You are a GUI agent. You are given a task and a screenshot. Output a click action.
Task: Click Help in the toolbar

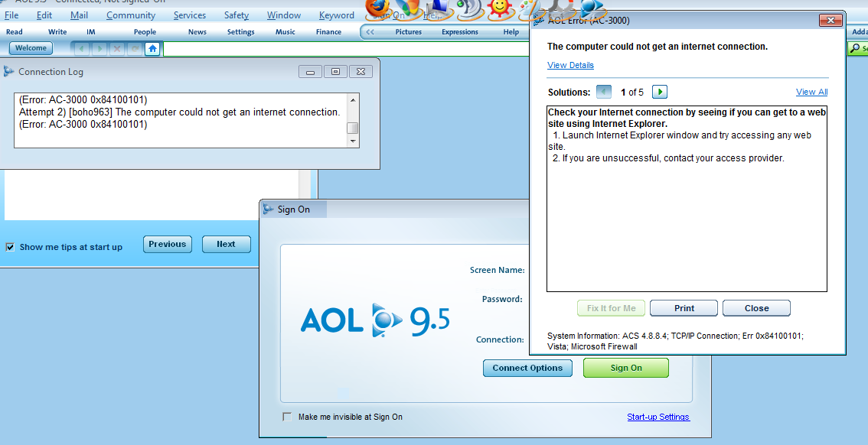point(511,32)
